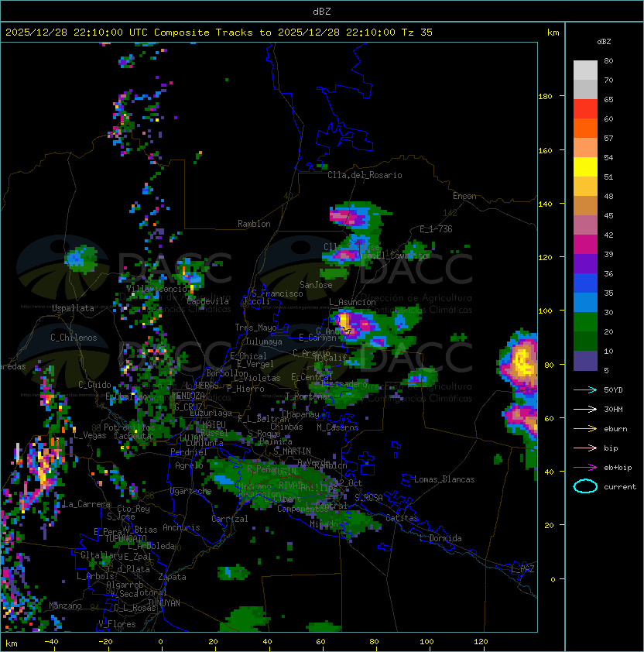The height and width of the screenshot is (652, 644).
Task: Click the 'dBZ' title at the top center
Action: 322,12
